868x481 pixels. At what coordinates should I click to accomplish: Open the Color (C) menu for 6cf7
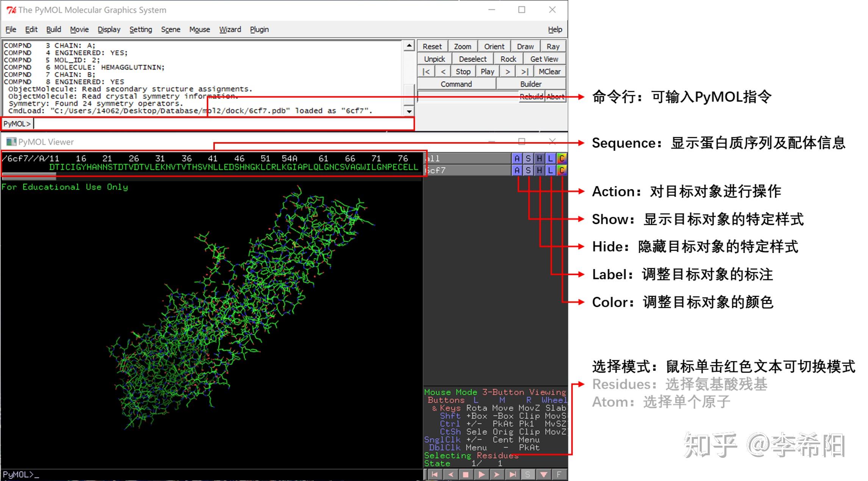(561, 171)
